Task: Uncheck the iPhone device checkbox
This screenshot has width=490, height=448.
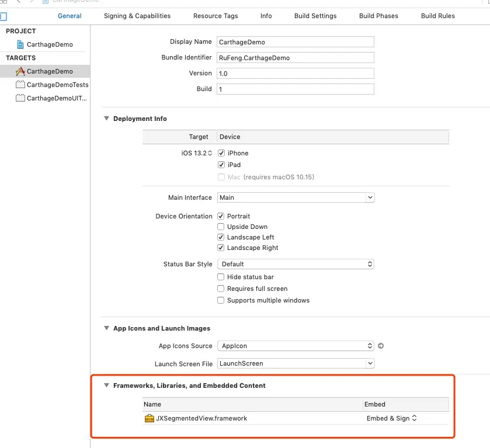Action: tap(221, 153)
